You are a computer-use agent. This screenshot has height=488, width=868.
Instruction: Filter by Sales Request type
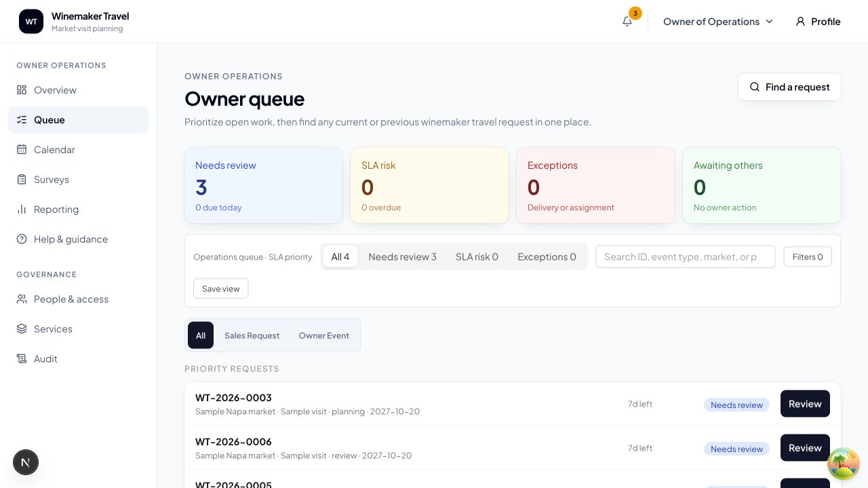pos(252,335)
